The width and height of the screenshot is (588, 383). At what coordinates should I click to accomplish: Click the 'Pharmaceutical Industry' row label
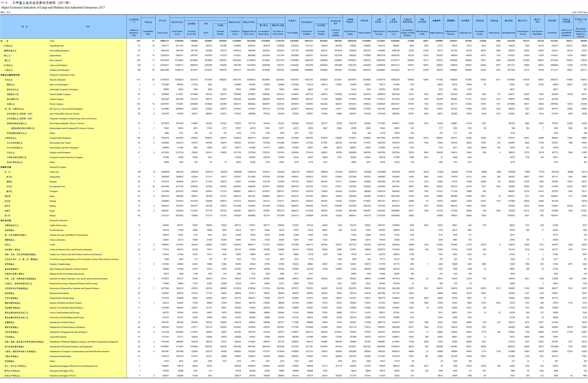pos(59,293)
